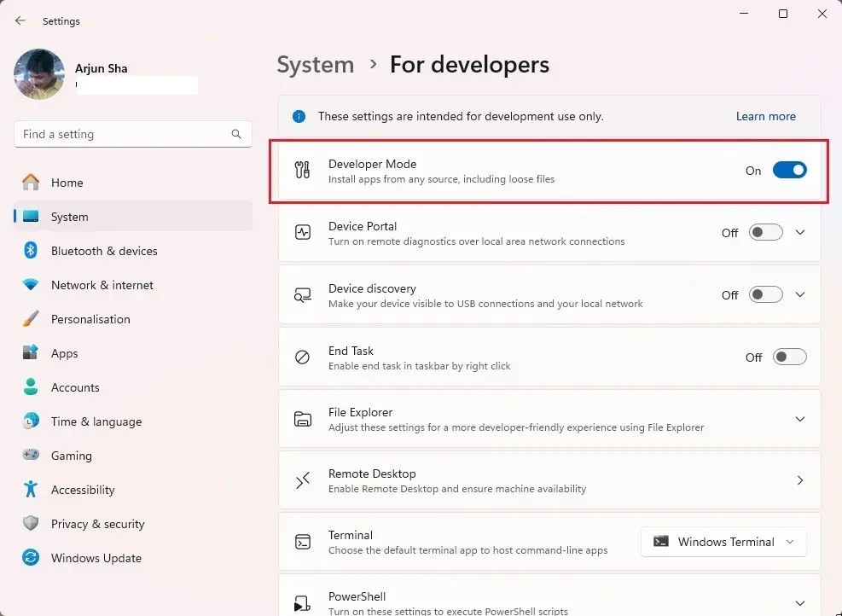Turn off the Developer Mode toggle
The height and width of the screenshot is (616, 842).
tap(789, 171)
